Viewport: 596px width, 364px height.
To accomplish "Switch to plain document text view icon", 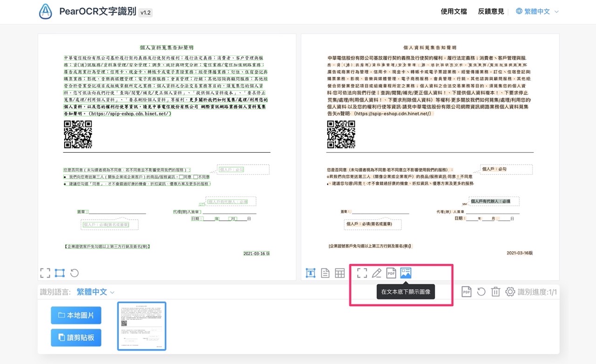I will pos(325,273).
